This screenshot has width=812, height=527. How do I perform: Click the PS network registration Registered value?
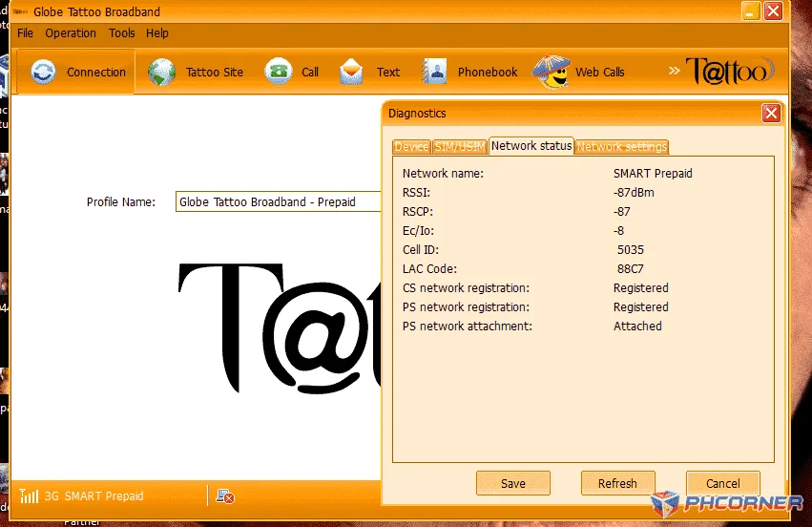(x=640, y=307)
